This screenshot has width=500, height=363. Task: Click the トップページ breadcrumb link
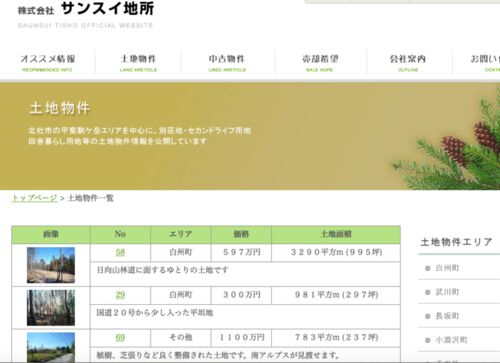pos(35,198)
